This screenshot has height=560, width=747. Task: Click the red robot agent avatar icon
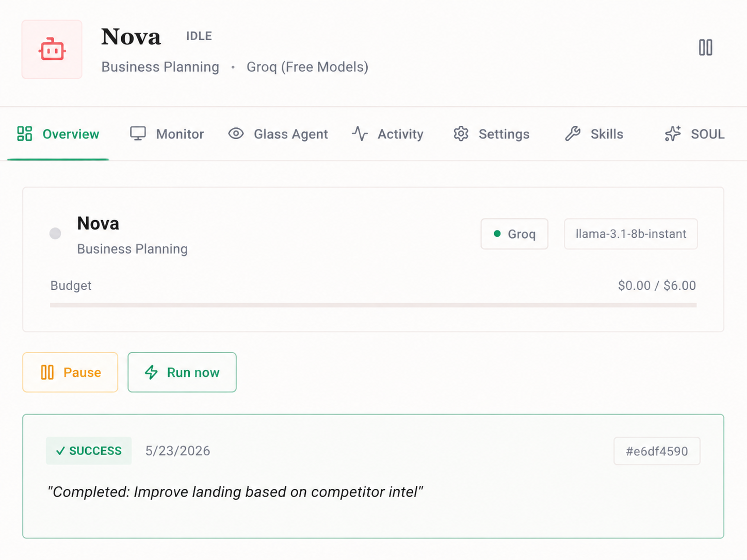[x=52, y=50]
